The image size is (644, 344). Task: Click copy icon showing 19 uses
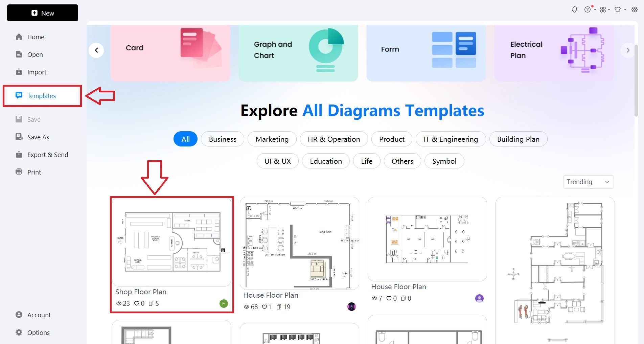279,307
